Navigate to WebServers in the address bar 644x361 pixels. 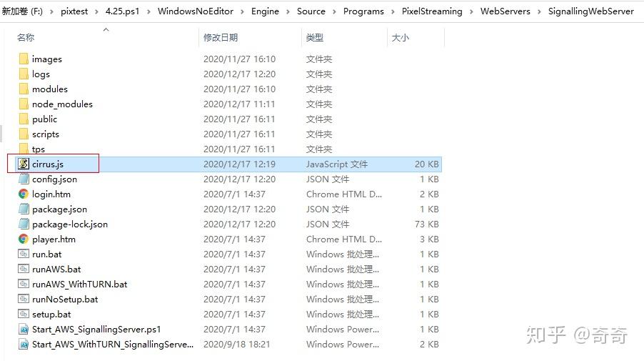pos(505,11)
